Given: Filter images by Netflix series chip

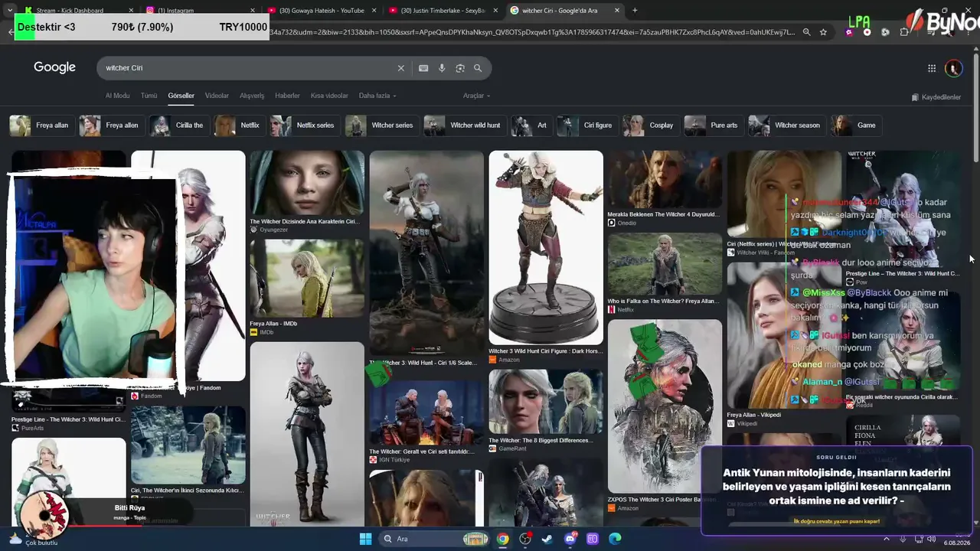Looking at the screenshot, I should [x=305, y=126].
